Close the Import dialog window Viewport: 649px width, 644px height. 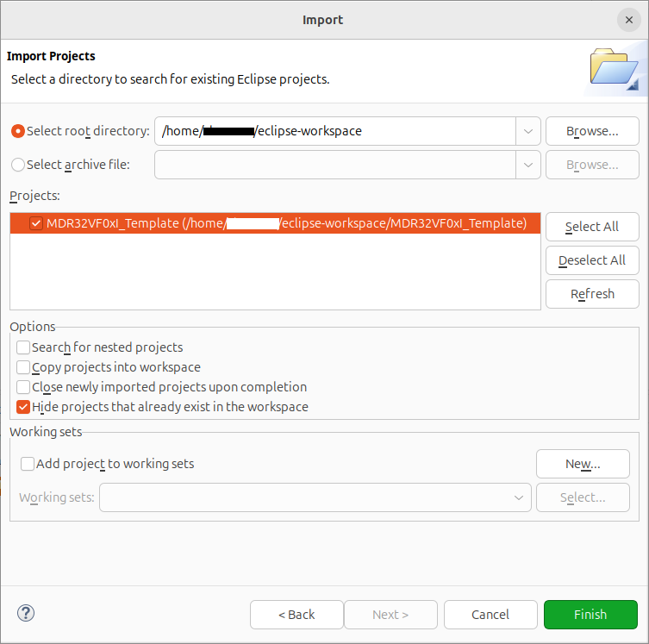pyautogui.click(x=627, y=20)
